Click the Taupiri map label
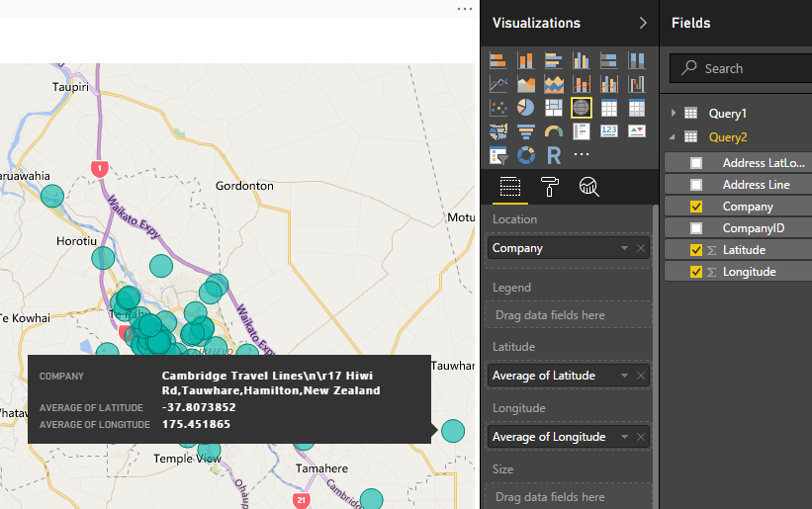This screenshot has width=812, height=509. pyautogui.click(x=70, y=87)
